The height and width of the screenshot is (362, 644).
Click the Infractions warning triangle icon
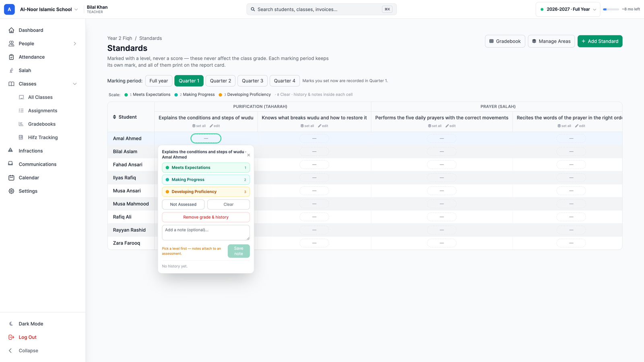pyautogui.click(x=10, y=150)
